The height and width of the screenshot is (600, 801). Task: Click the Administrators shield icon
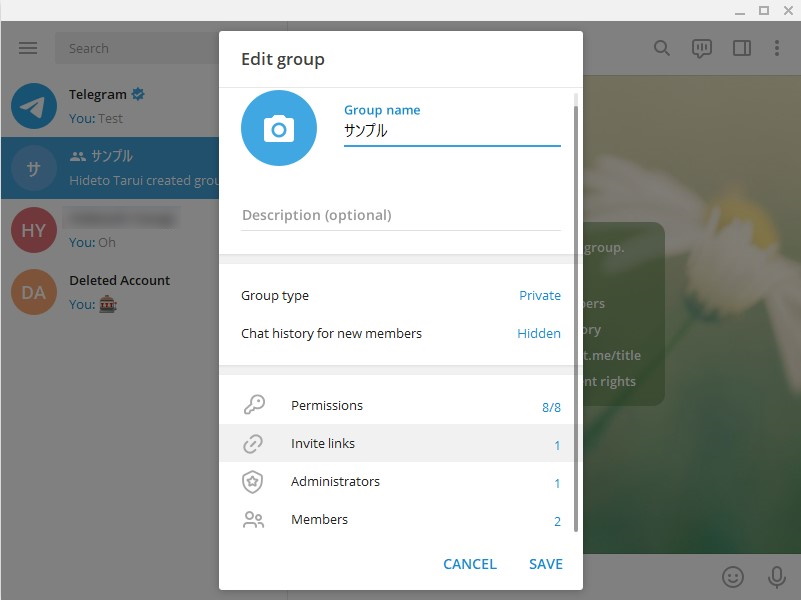click(x=252, y=482)
